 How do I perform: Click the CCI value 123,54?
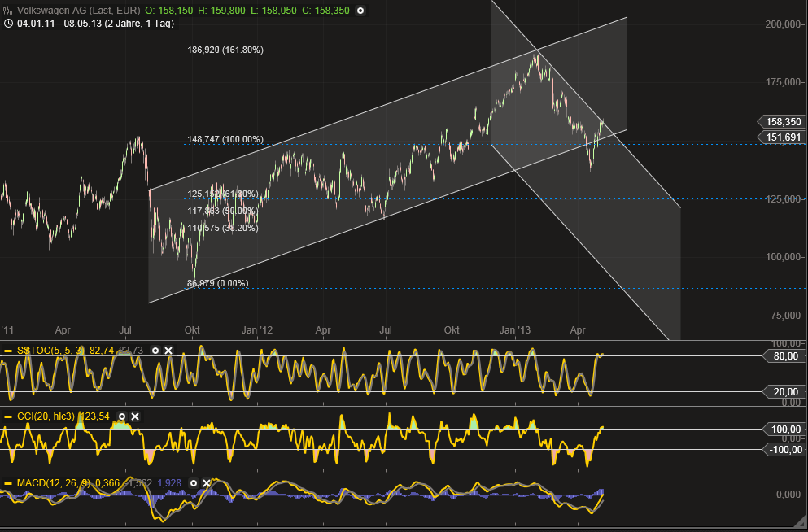click(x=94, y=416)
